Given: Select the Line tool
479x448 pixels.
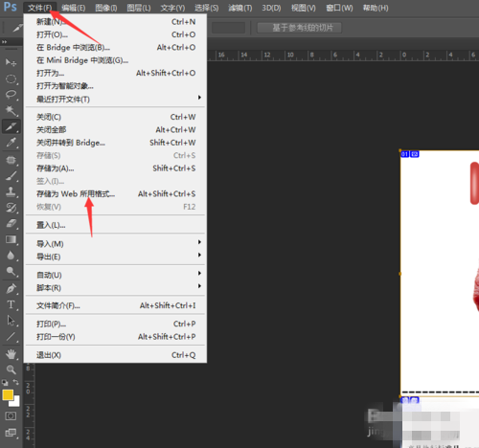Looking at the screenshot, I should coord(11,336).
